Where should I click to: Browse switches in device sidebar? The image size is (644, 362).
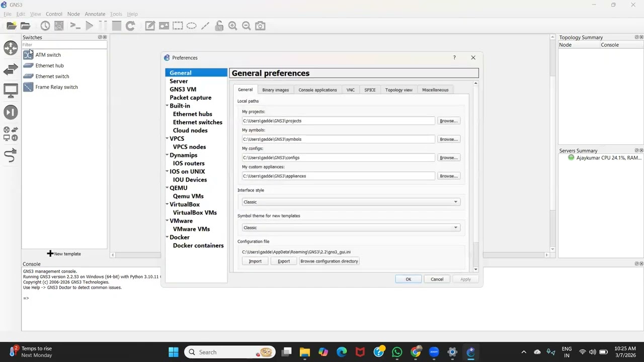click(x=11, y=70)
